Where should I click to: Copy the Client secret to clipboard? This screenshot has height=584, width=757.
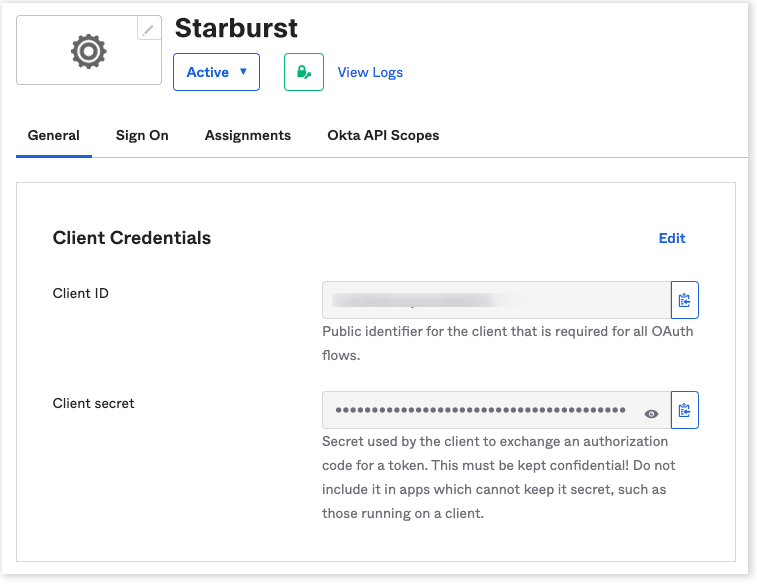click(x=684, y=410)
